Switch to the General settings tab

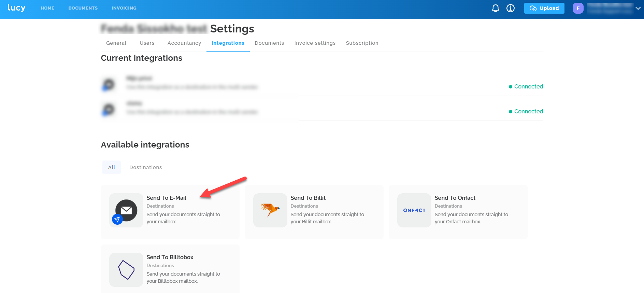[x=116, y=43]
